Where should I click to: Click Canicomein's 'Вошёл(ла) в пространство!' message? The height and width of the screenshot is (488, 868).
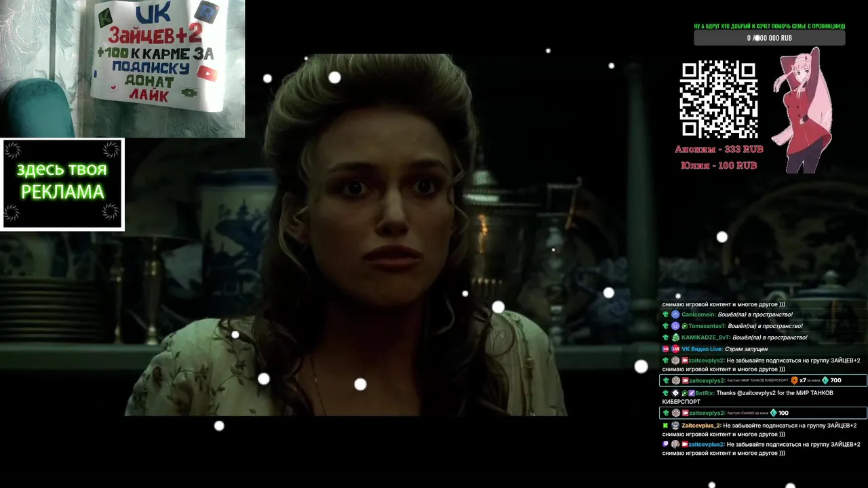pos(755,314)
